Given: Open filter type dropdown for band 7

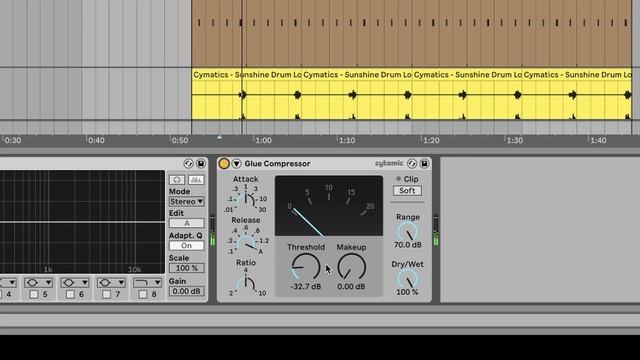Looking at the screenshot, I should tap(111, 282).
